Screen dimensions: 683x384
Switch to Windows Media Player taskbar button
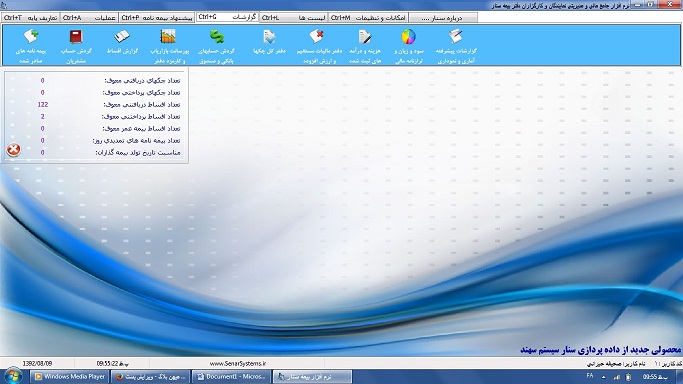click(x=70, y=377)
